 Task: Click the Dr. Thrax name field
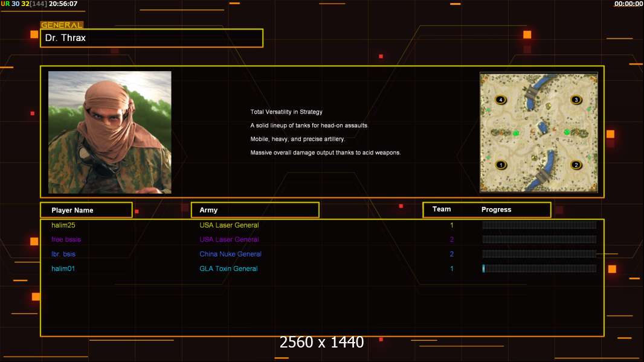click(152, 38)
